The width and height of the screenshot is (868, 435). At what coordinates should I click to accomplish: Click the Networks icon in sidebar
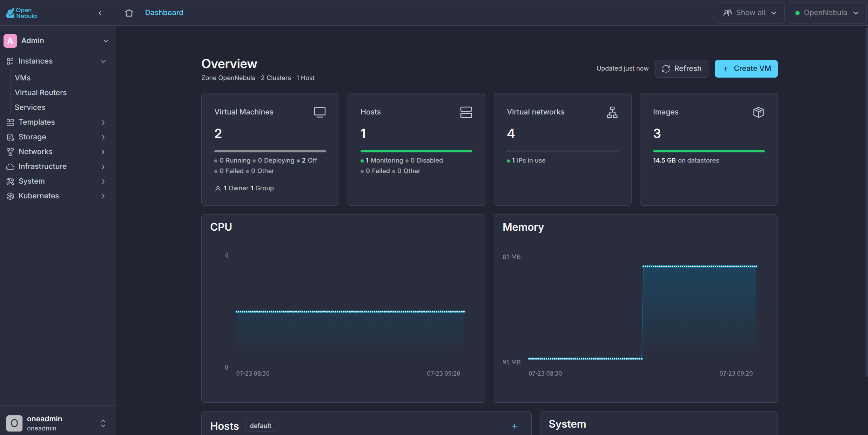[x=10, y=152]
